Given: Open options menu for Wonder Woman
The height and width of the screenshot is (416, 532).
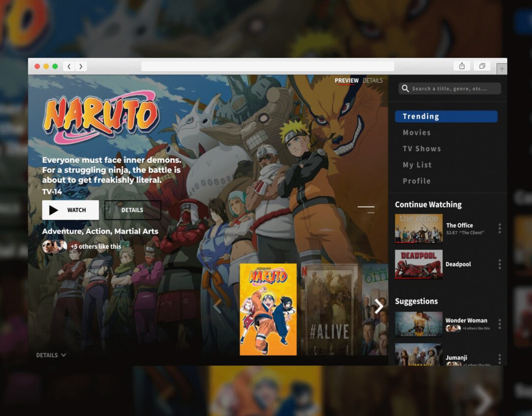Looking at the screenshot, I should [x=499, y=324].
